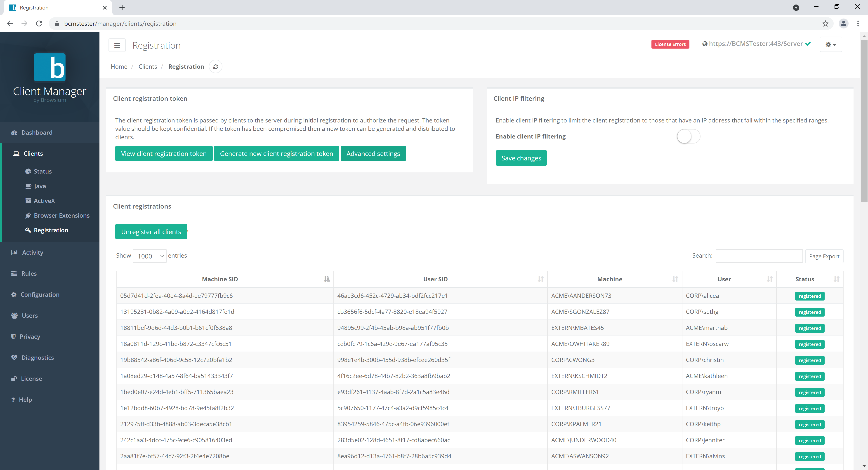The height and width of the screenshot is (470, 868).
Task: Click the ActiveX sidebar icon
Action: pyautogui.click(x=28, y=200)
